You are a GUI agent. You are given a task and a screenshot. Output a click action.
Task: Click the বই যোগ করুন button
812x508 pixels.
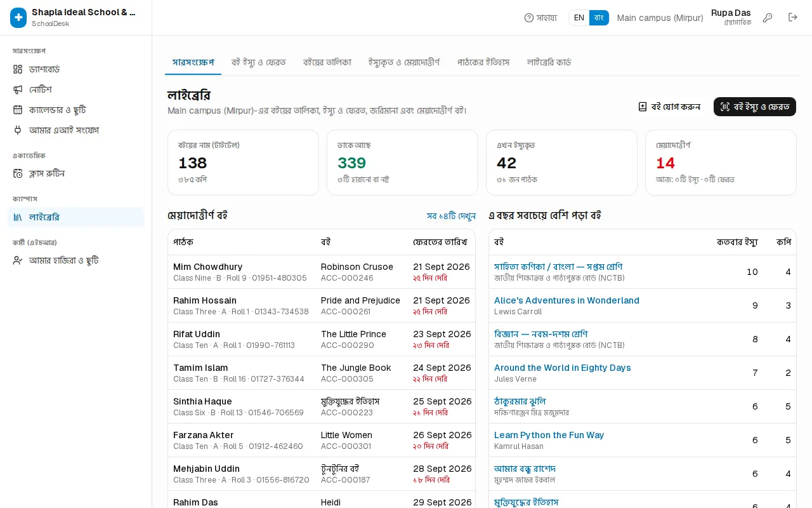click(669, 107)
